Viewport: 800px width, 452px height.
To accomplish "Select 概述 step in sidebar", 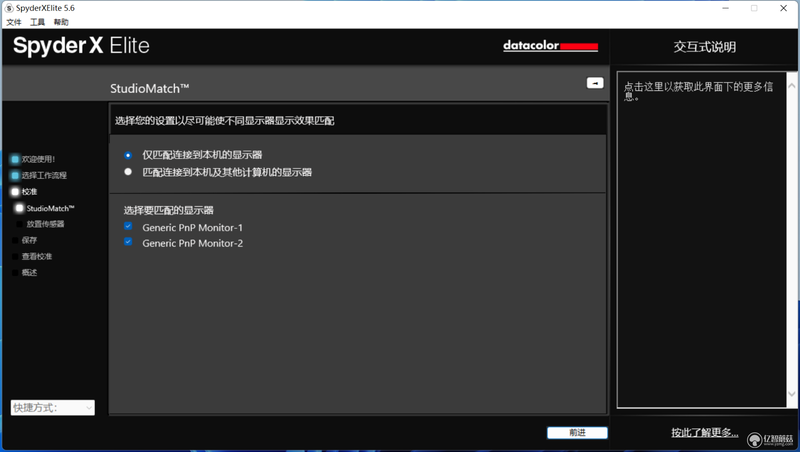I will (24, 272).
